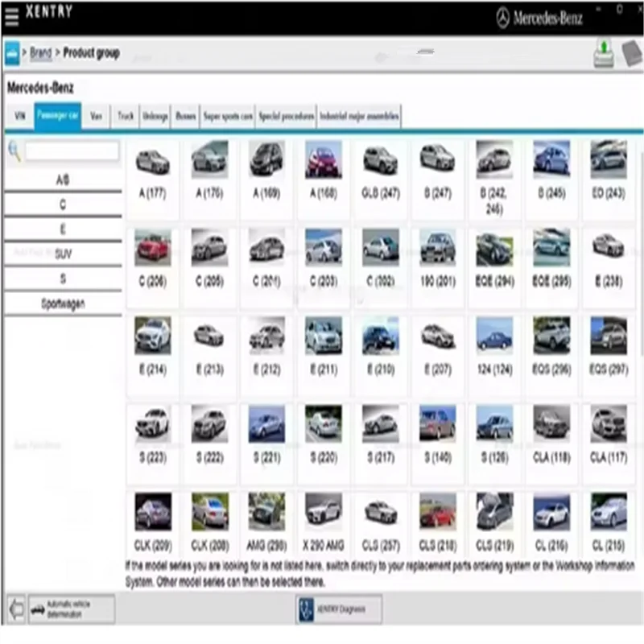The image size is (644, 644).
Task: Select the B (245) model series
Action: [x=551, y=179]
